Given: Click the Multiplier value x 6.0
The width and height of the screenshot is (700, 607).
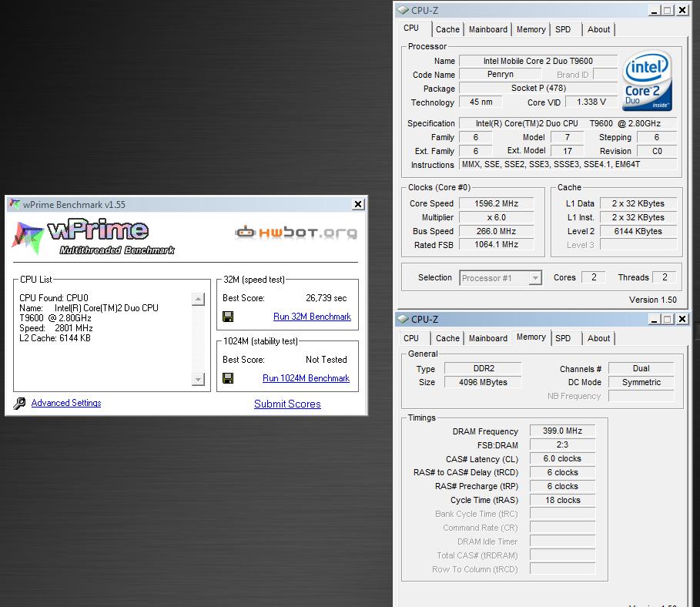Looking at the screenshot, I should tap(497, 217).
